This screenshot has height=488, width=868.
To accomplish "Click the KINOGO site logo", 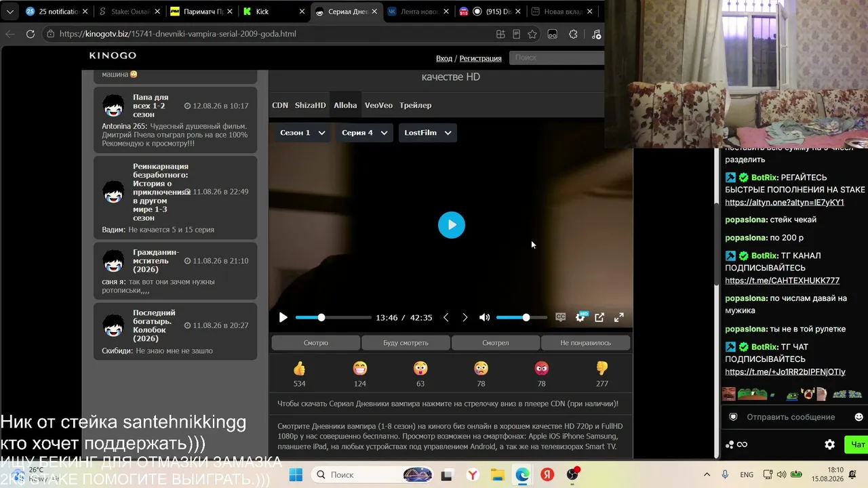I will click(x=113, y=56).
